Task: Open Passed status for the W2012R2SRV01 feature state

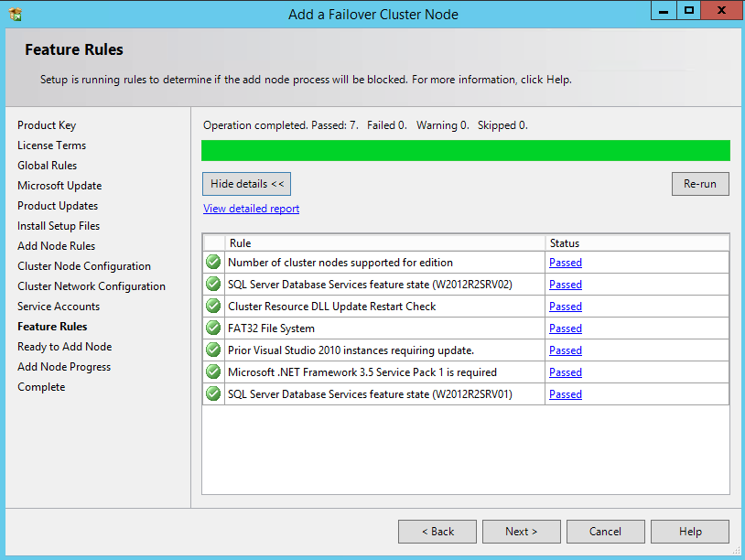Action: click(566, 394)
